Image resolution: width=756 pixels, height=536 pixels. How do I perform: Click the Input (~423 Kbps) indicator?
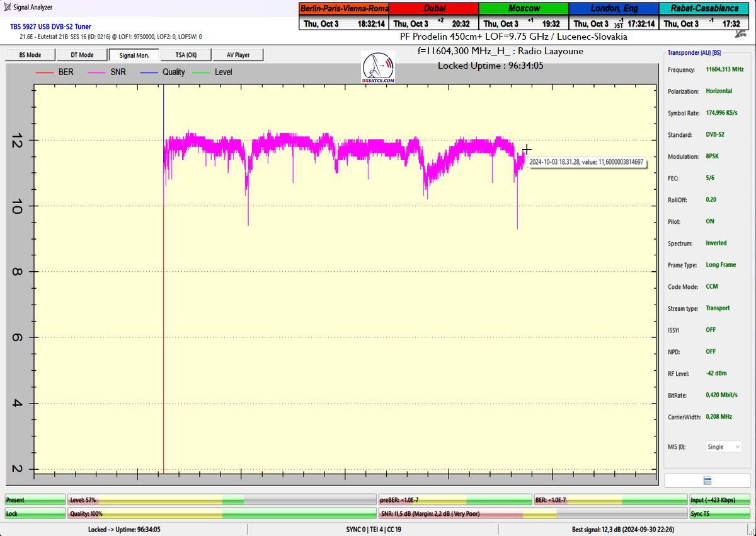[x=719, y=500]
